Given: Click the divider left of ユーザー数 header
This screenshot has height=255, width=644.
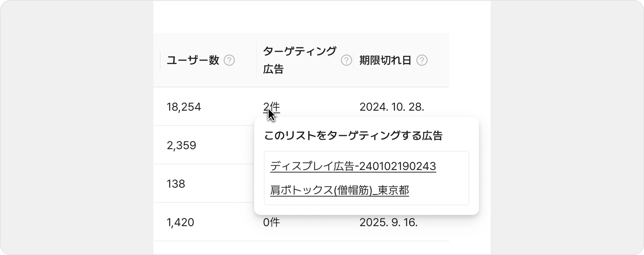Looking at the screenshot, I should pos(160,60).
